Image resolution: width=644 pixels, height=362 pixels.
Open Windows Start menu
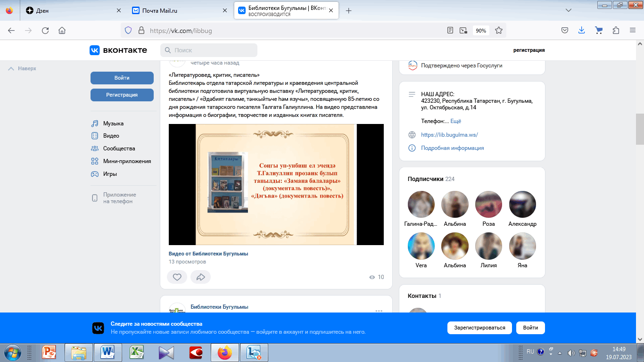11,352
